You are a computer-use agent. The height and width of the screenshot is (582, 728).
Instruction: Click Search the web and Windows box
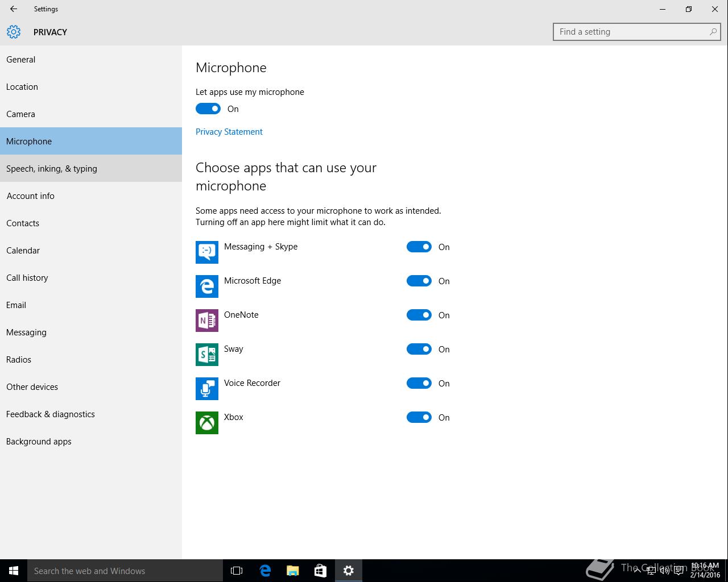coord(125,571)
